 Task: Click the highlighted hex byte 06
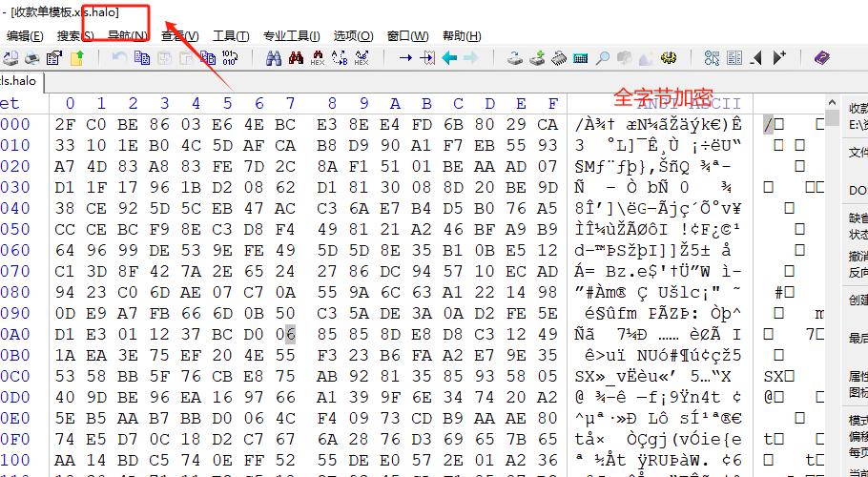290,334
